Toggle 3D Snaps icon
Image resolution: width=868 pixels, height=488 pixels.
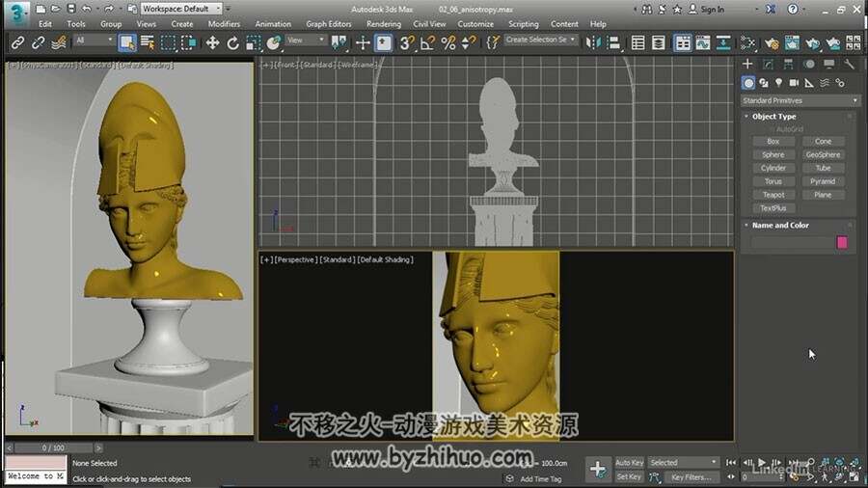tap(407, 42)
